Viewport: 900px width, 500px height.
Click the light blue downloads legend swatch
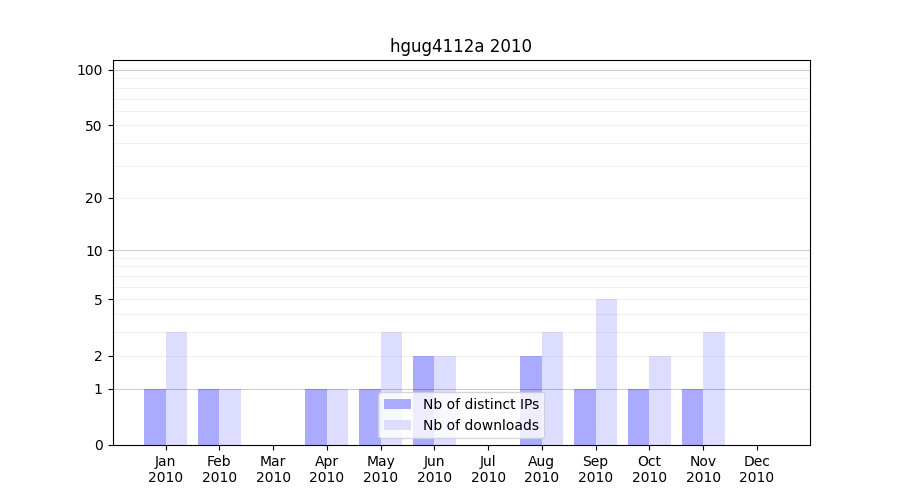tap(397, 425)
